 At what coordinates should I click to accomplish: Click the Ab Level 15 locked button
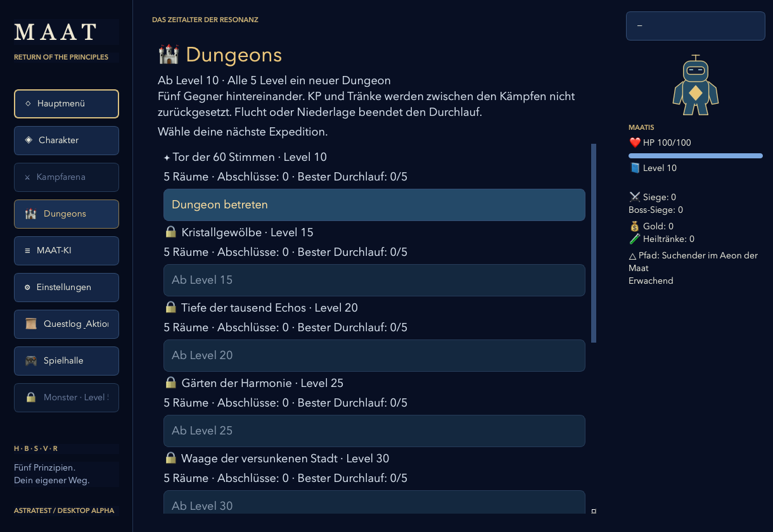pyautogui.click(x=374, y=281)
